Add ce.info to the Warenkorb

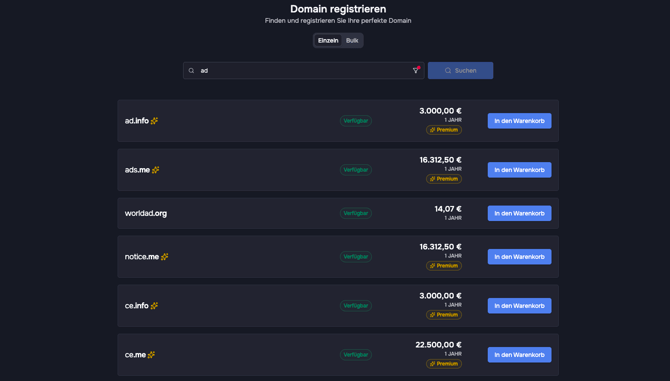(520, 306)
